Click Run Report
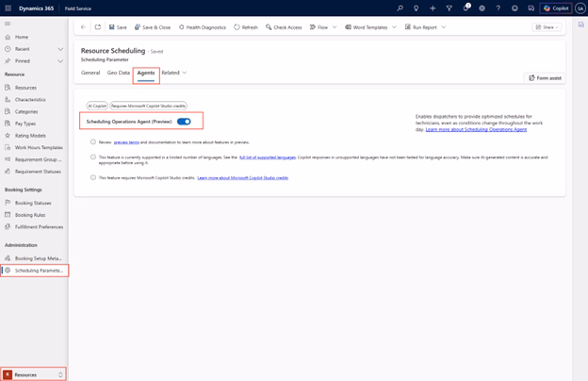588x381 pixels. pyautogui.click(x=421, y=27)
